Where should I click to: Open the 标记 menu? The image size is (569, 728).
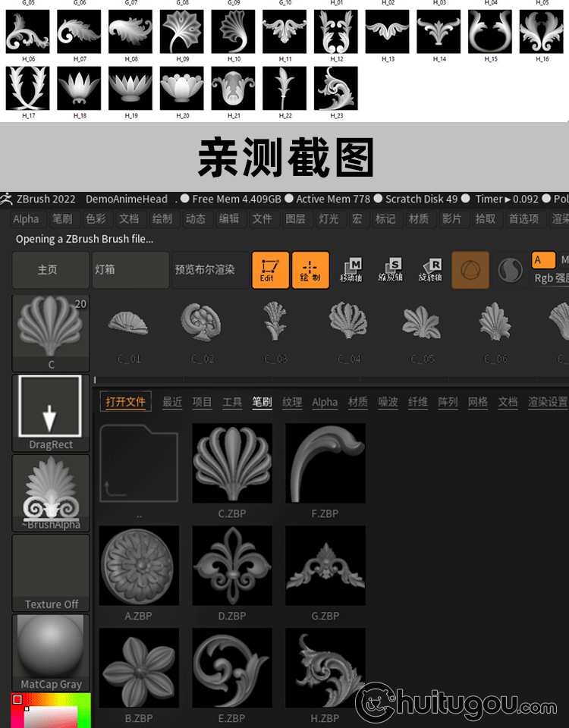(x=385, y=218)
